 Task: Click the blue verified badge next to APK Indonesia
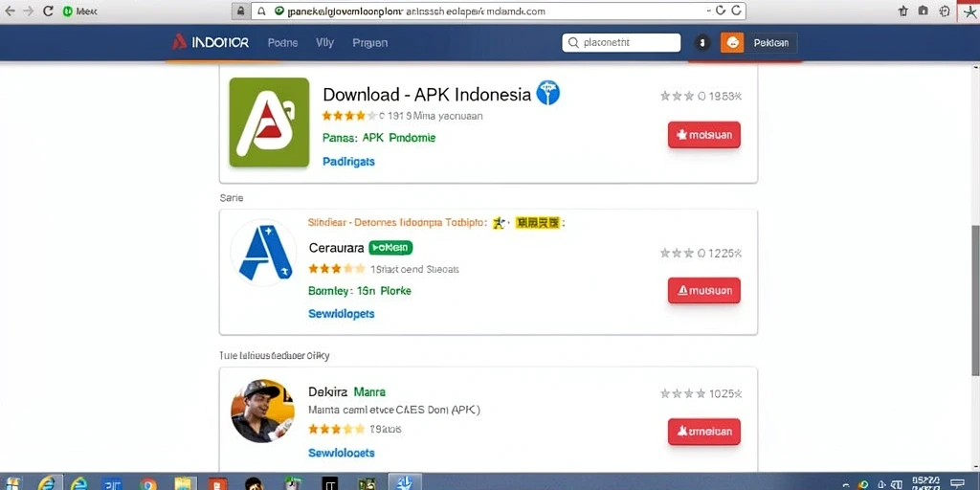tap(548, 93)
